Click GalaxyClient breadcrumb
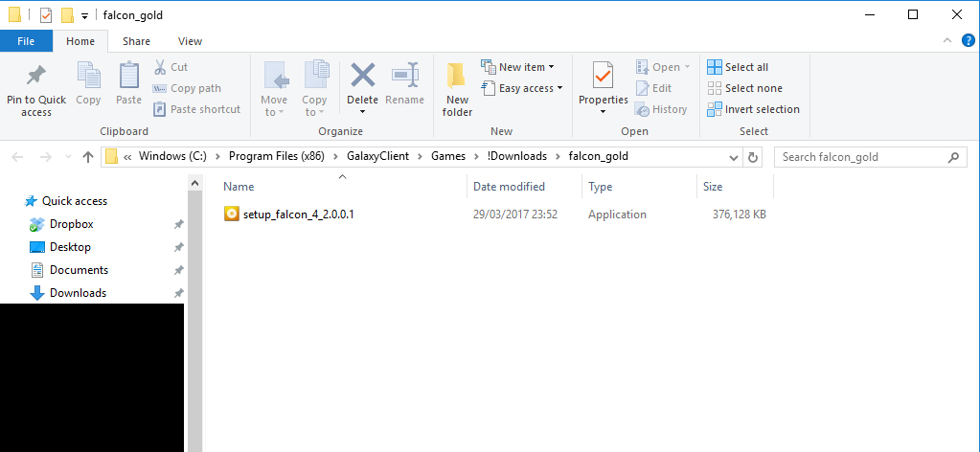The width and height of the screenshot is (980, 452). point(380,156)
